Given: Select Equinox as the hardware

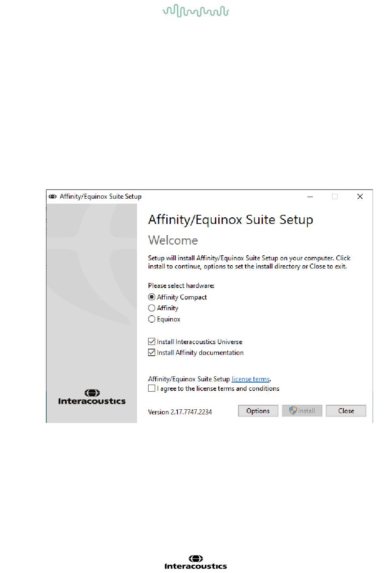Looking at the screenshot, I should [x=151, y=319].
